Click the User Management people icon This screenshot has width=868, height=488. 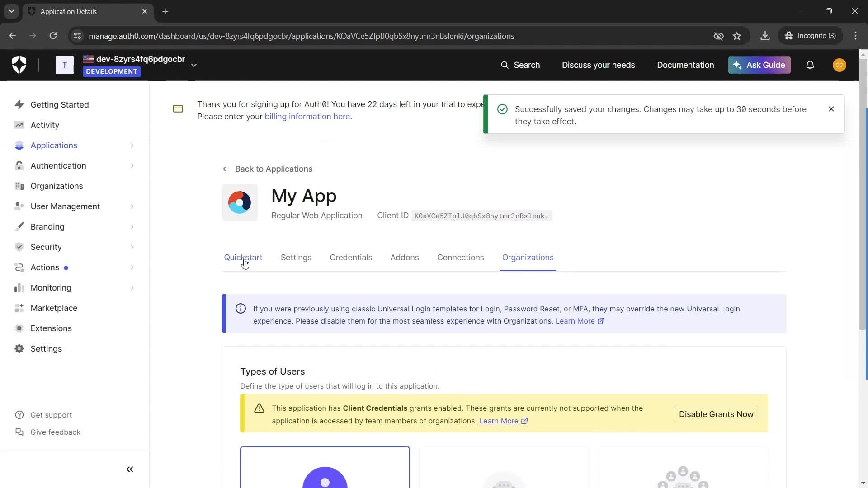[x=19, y=206]
